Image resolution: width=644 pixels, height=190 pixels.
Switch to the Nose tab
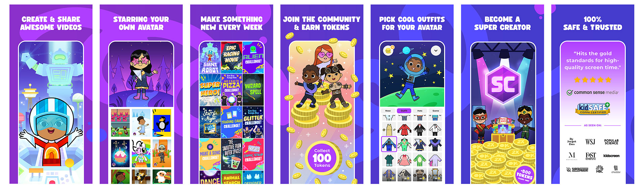pos(388,111)
